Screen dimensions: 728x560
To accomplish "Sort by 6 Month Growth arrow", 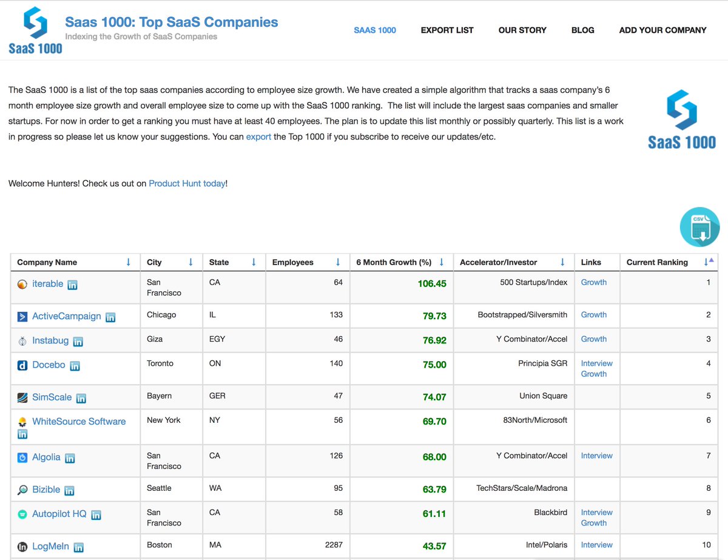I will tap(442, 262).
